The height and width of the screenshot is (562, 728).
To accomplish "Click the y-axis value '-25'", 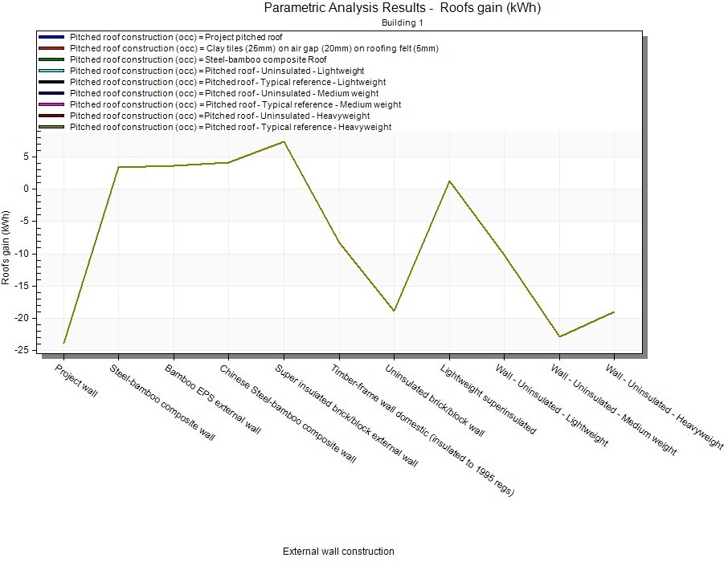I will [x=22, y=350].
